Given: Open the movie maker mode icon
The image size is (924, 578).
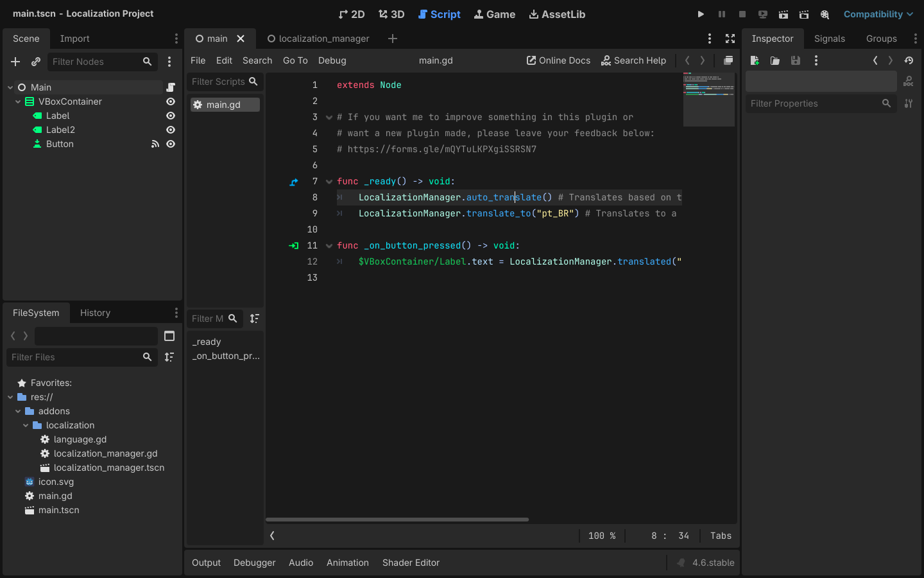Looking at the screenshot, I should [825, 14].
